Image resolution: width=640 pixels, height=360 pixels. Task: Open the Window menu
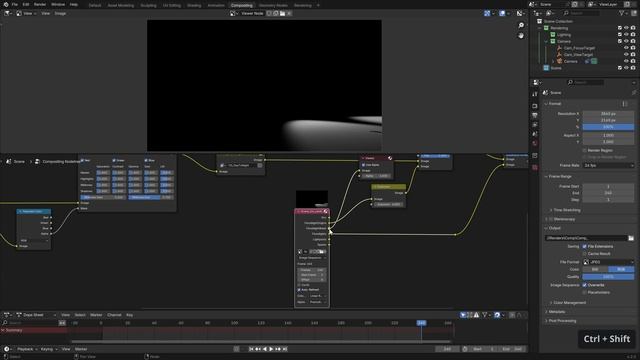[58, 4]
